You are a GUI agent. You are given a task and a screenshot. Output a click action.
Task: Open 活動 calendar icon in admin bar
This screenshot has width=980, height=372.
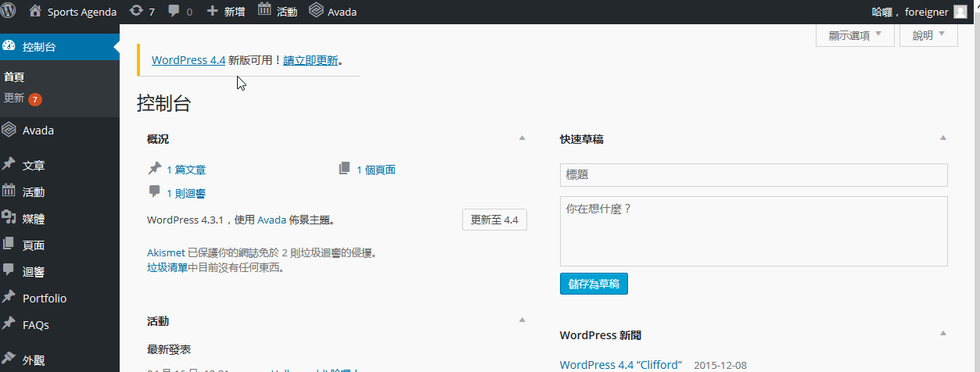coord(264,11)
